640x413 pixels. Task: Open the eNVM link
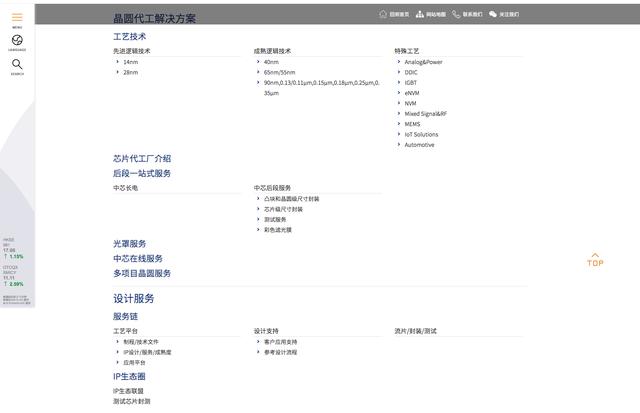[412, 93]
